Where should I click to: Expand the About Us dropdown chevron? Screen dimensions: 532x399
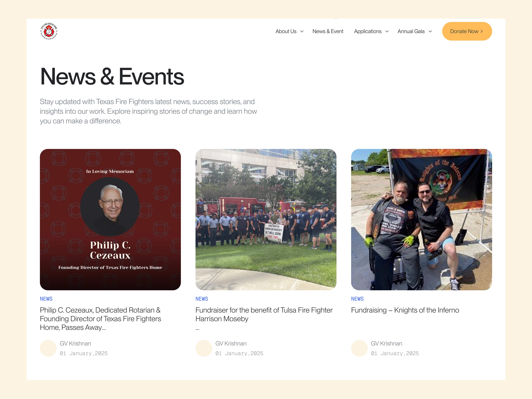(x=302, y=32)
